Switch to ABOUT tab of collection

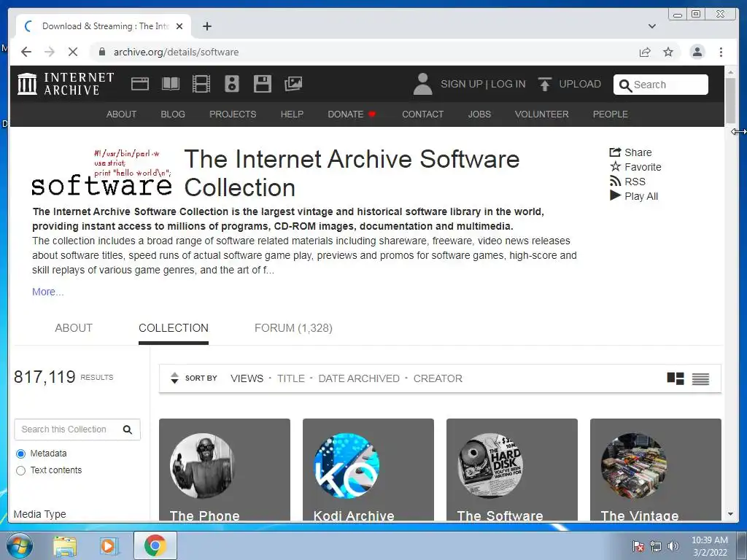point(74,328)
